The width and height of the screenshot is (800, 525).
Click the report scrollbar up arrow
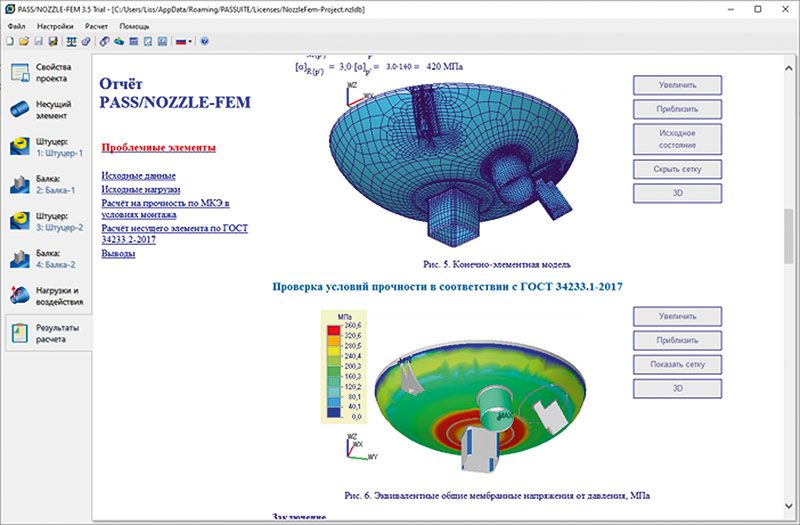pyautogui.click(x=789, y=67)
